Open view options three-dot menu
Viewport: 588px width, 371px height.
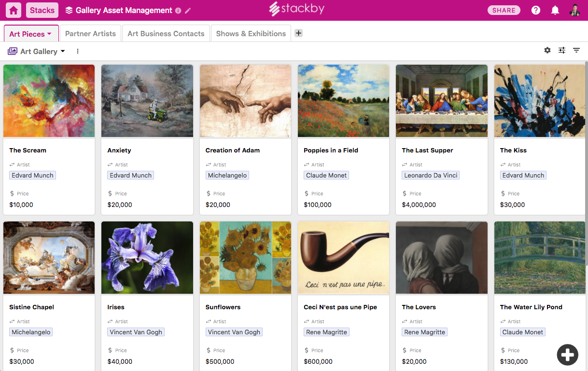pyautogui.click(x=78, y=51)
